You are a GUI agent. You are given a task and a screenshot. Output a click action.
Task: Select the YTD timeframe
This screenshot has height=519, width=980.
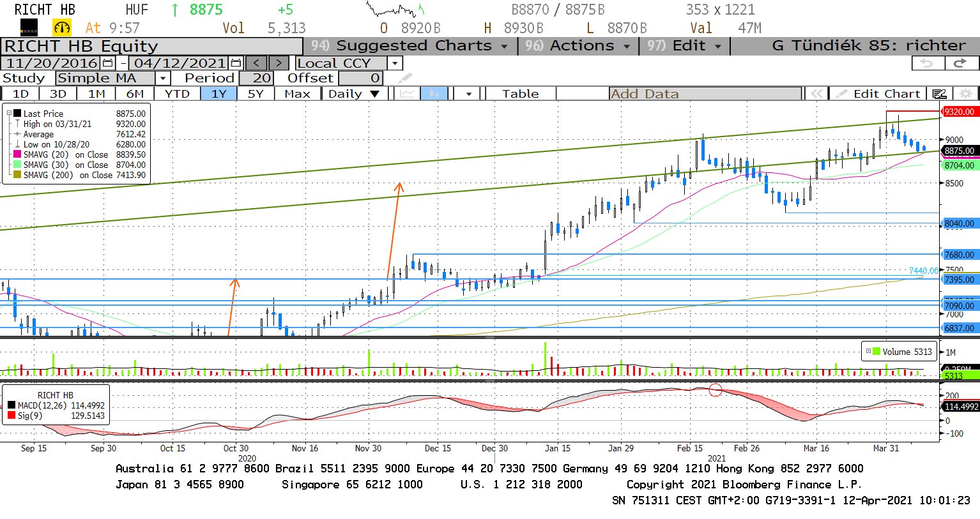(177, 94)
